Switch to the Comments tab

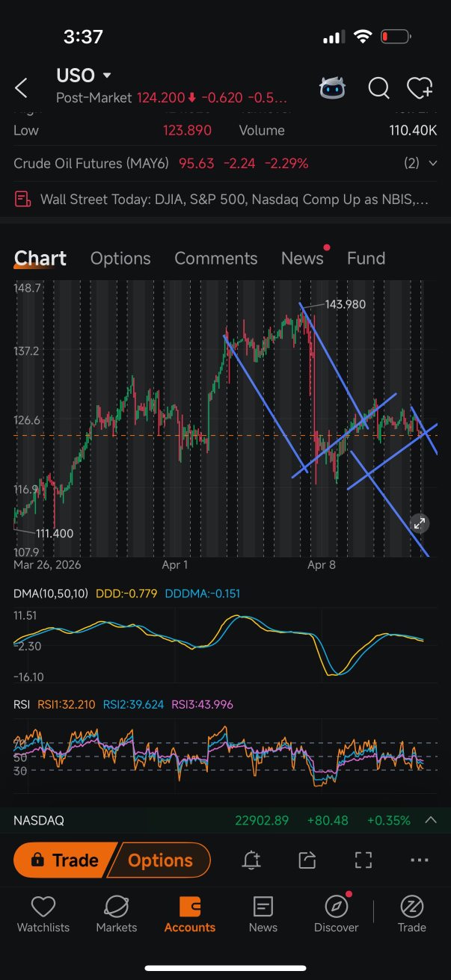215,259
